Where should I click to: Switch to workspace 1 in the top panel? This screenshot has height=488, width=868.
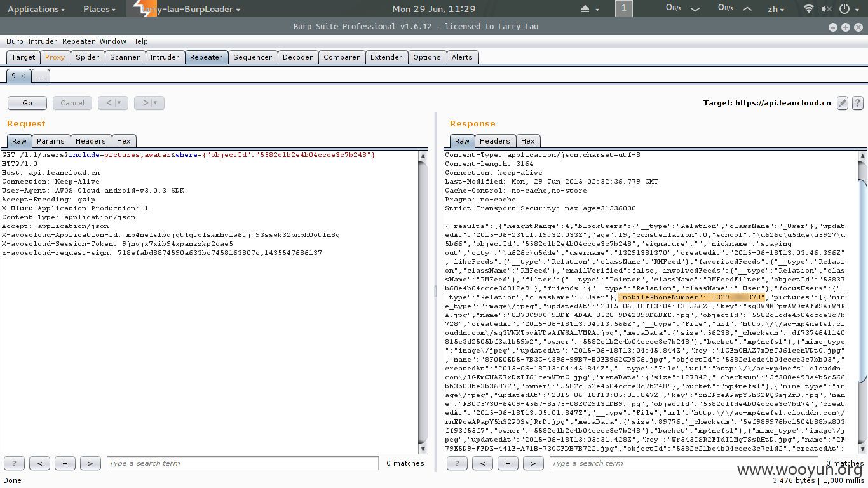pos(624,8)
